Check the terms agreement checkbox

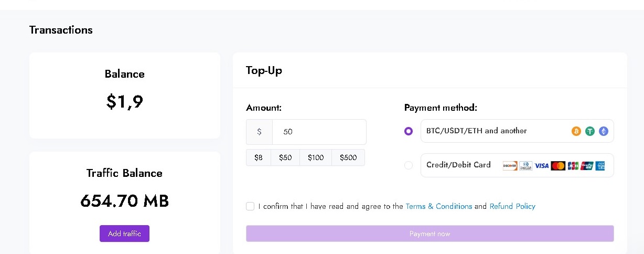(250, 206)
